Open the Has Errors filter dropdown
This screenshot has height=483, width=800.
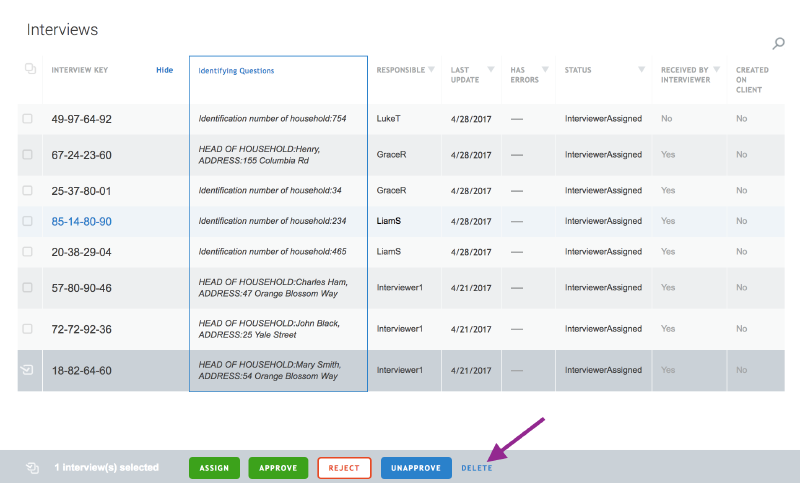point(542,70)
